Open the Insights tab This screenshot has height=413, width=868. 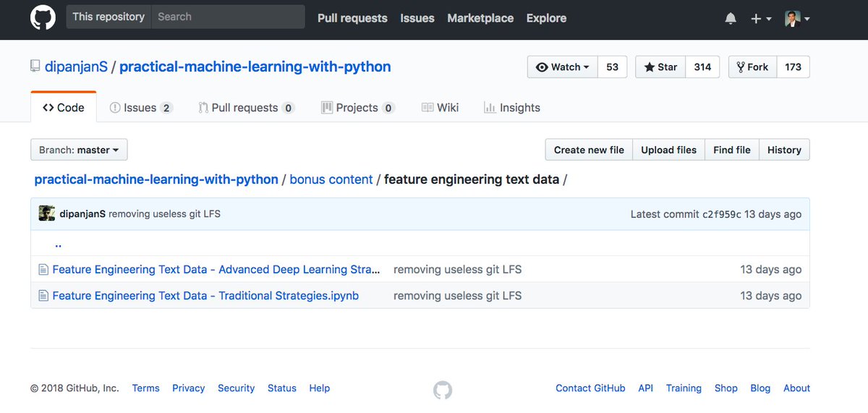(511, 108)
